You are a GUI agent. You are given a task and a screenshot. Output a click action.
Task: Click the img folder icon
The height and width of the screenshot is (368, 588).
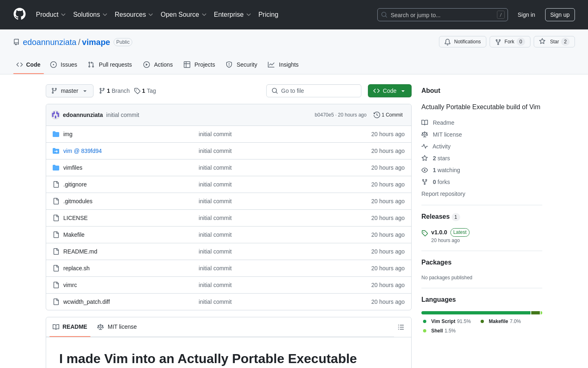click(56, 134)
